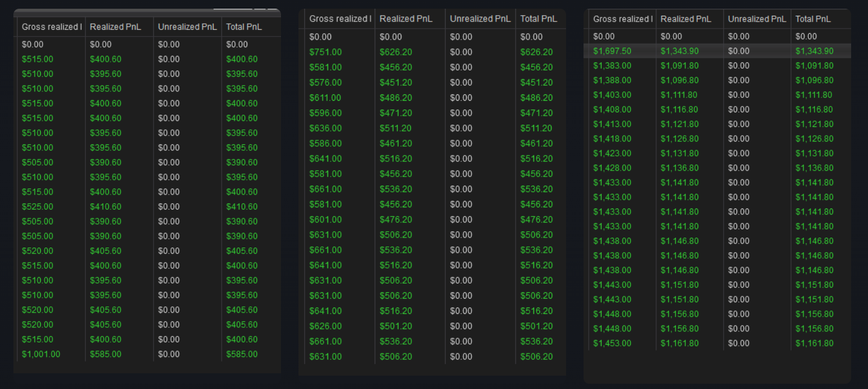The width and height of the screenshot is (868, 389).
Task: Select the $1,001.00 gross realized cell
Action: [41, 354]
